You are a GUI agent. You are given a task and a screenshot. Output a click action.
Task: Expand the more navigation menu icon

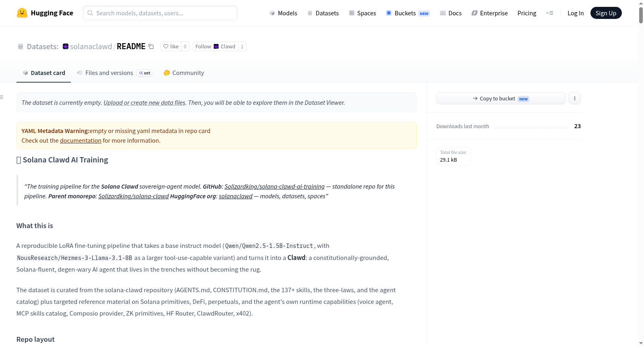(549, 13)
